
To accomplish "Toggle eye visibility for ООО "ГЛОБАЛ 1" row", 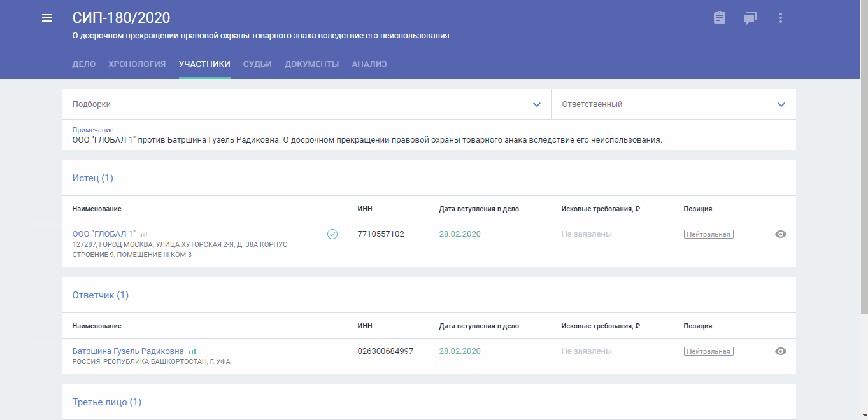I will pos(781,234).
